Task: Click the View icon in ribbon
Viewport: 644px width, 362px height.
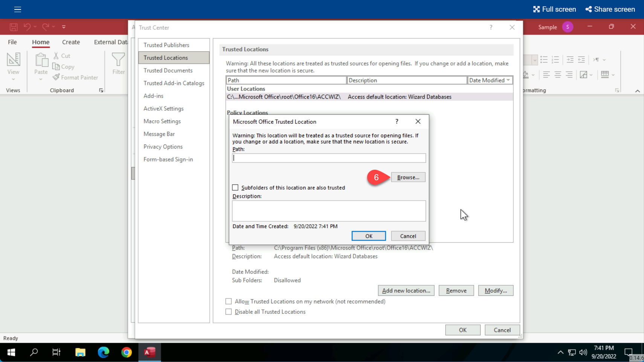Action: click(13, 59)
